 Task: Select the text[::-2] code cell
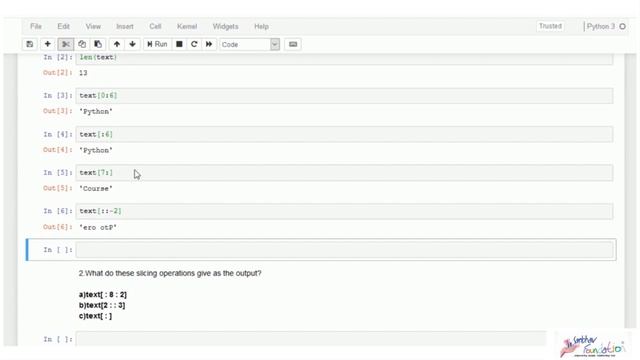[x=344, y=211]
